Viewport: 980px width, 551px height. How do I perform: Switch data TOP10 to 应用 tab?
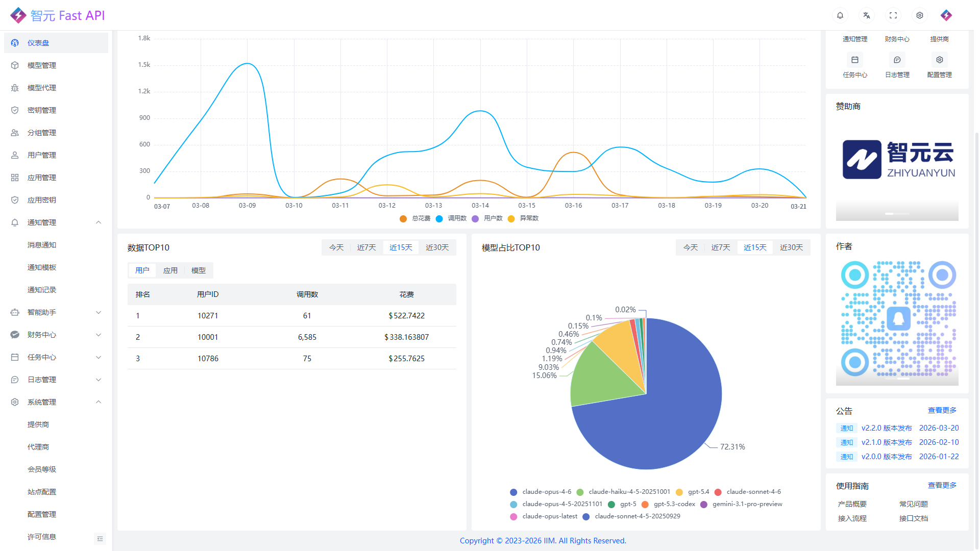tap(170, 270)
